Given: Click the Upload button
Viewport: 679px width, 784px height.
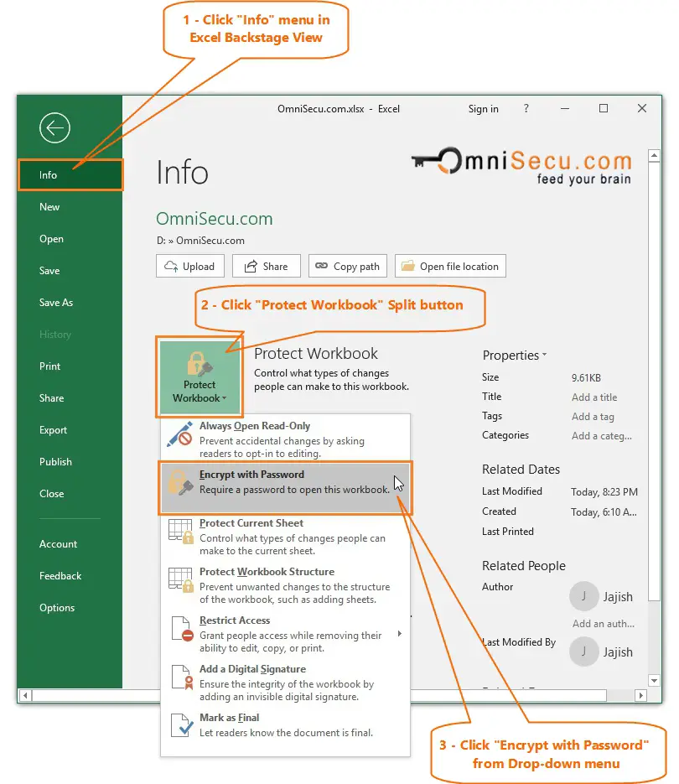Looking at the screenshot, I should tap(190, 266).
